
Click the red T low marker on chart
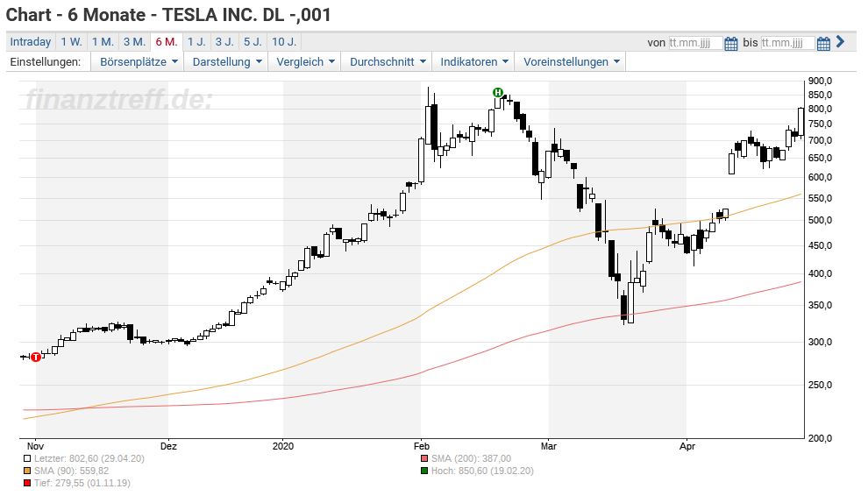pos(36,357)
